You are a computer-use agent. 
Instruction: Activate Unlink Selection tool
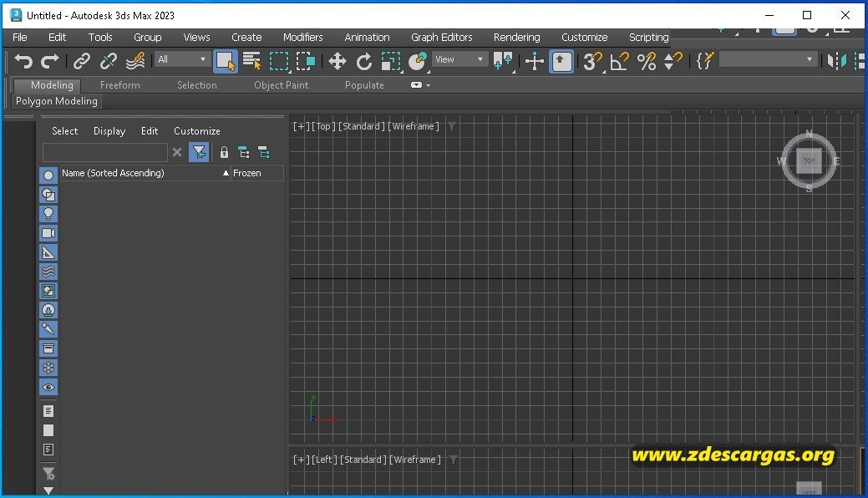[x=109, y=60]
